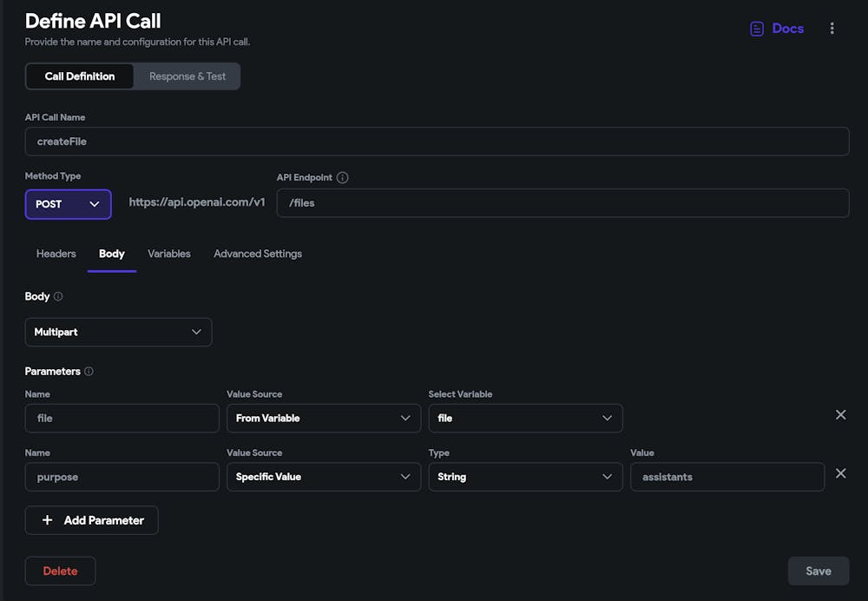Open the Multipart body type dropdown
The height and width of the screenshot is (601, 868).
(x=119, y=332)
